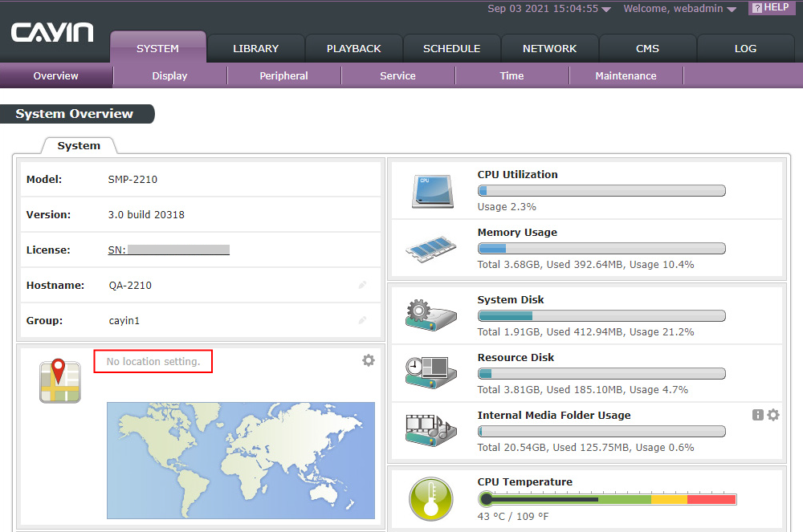803x532 pixels.
Task: Click the hostname value 'QA-2210'
Action: 130,286
